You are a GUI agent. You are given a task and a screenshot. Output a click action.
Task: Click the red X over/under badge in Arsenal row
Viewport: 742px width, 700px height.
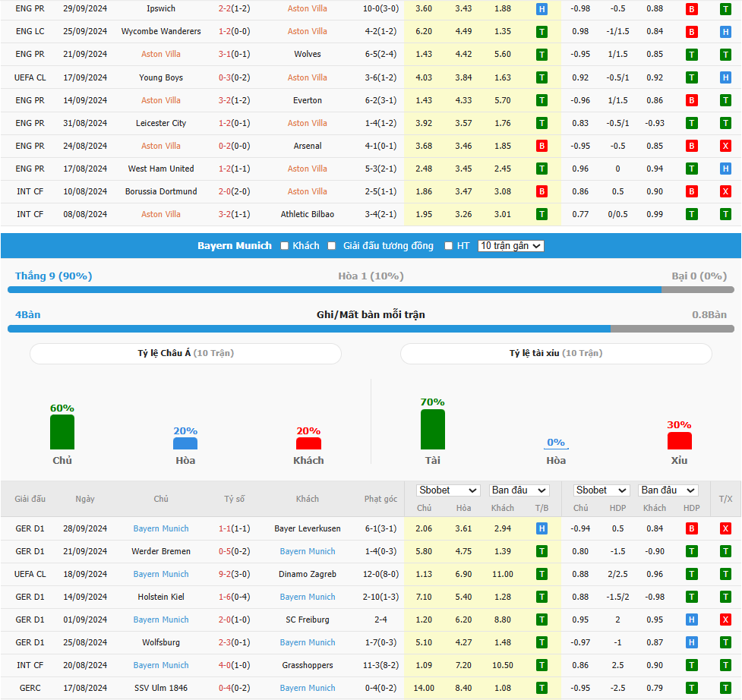point(725,146)
